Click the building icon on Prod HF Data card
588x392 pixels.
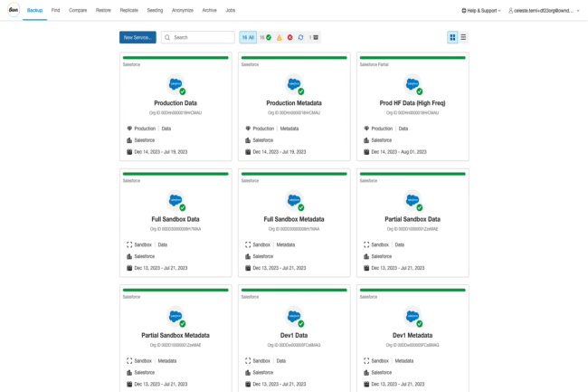pyautogui.click(x=366, y=140)
